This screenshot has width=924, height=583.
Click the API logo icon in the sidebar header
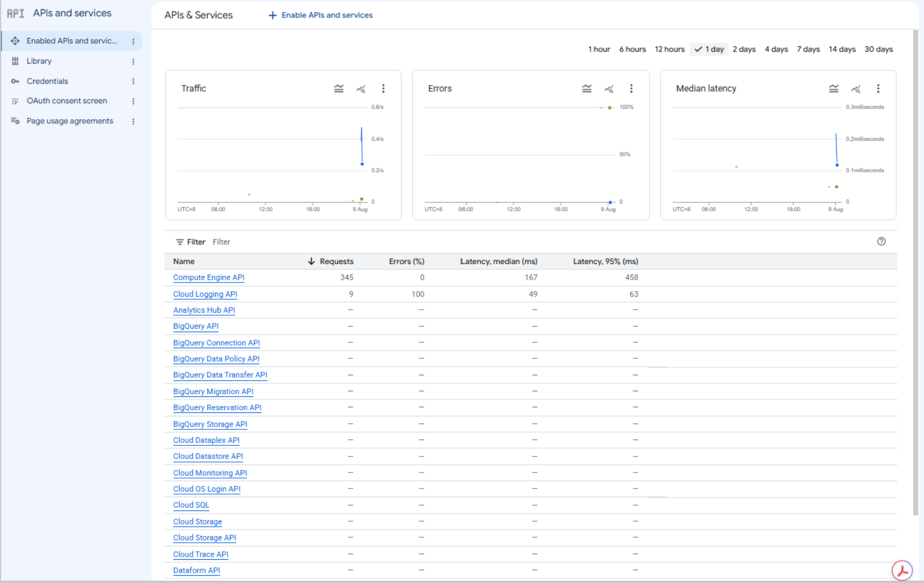click(16, 13)
